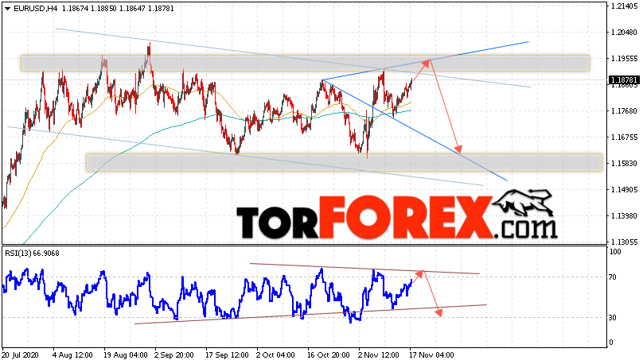Click the 16 Oct 20:00 time label
The image size is (643, 364).
click(329, 355)
